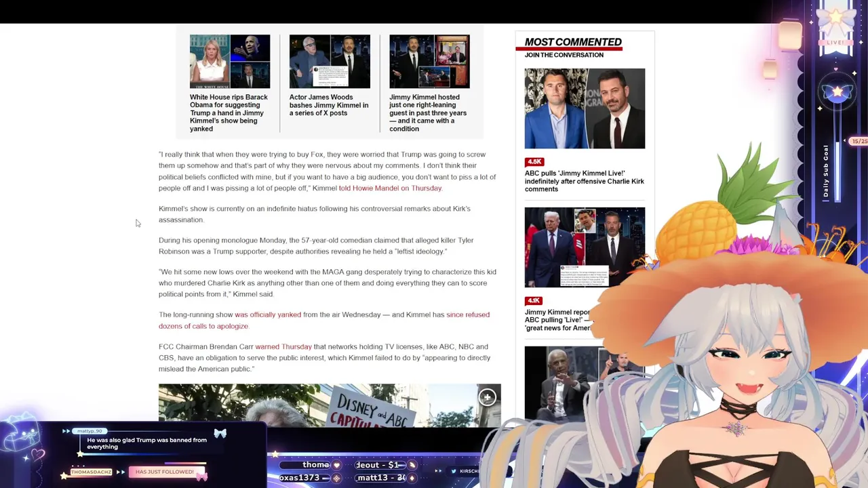Follow the 'told Howie Mandel on Thursday' link

390,188
